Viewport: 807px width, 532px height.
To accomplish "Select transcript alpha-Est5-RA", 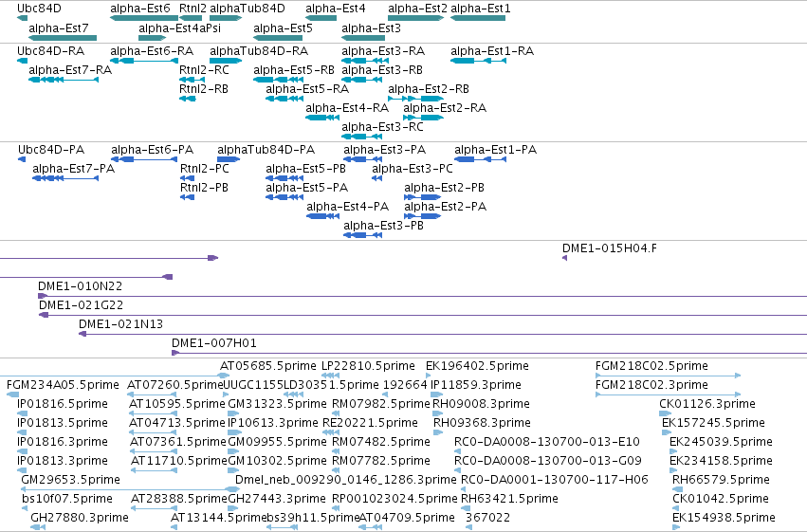I will (284, 99).
